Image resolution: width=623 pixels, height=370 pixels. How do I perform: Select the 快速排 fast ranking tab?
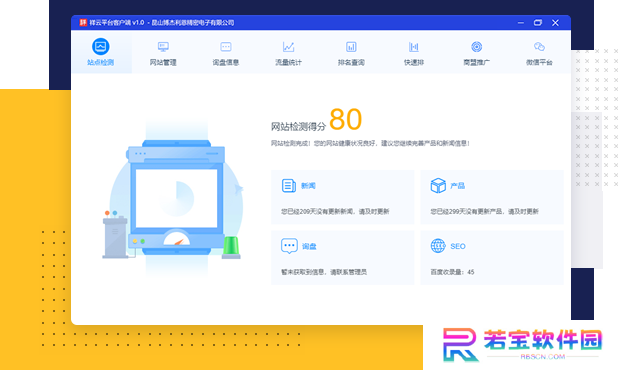[x=414, y=52]
